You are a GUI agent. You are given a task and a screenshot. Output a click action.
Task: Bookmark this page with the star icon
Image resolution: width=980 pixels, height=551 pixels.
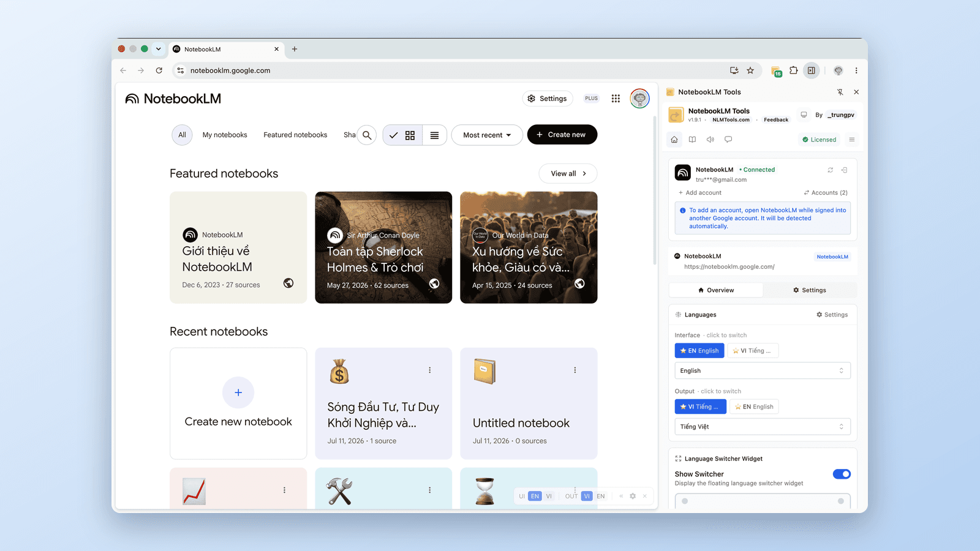[750, 70]
